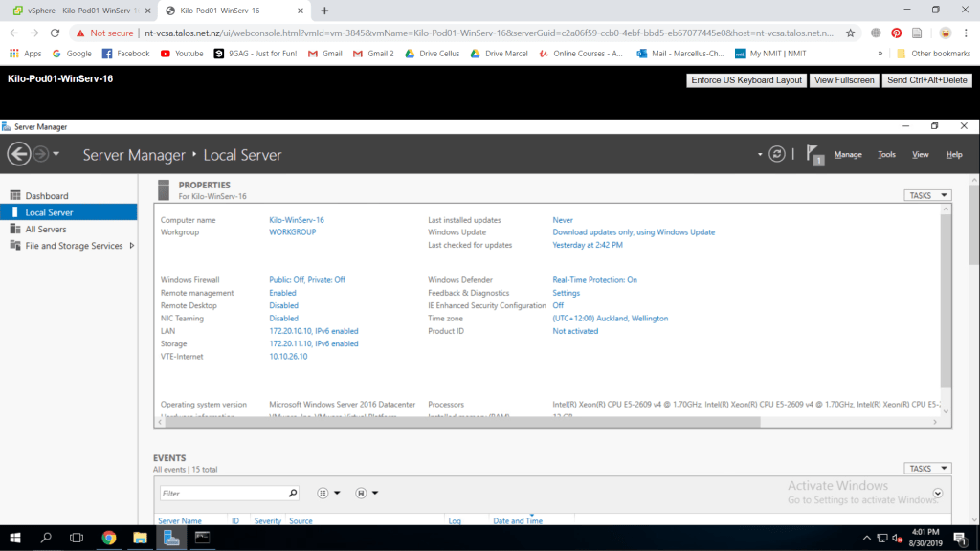
Task: Click the Dashboard icon in sidebar
Action: point(15,196)
